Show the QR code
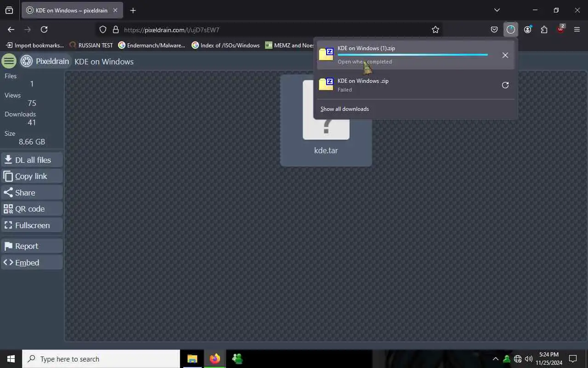 tap(32, 209)
